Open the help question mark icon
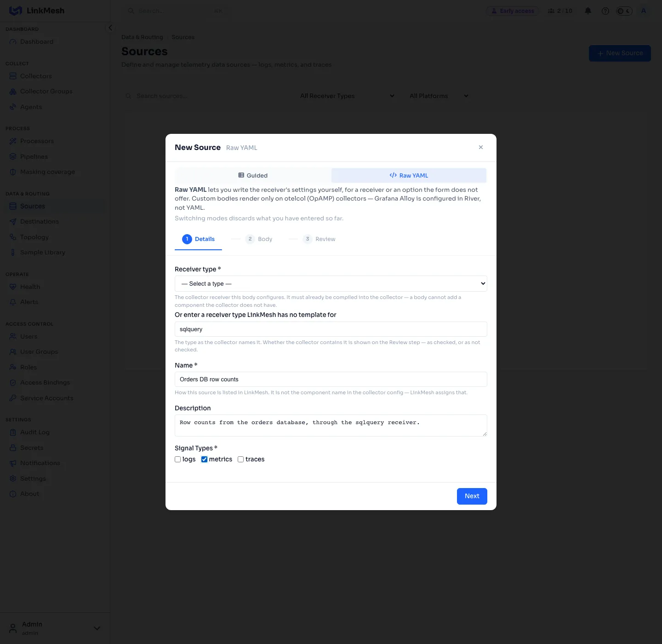The width and height of the screenshot is (662, 644). click(605, 11)
